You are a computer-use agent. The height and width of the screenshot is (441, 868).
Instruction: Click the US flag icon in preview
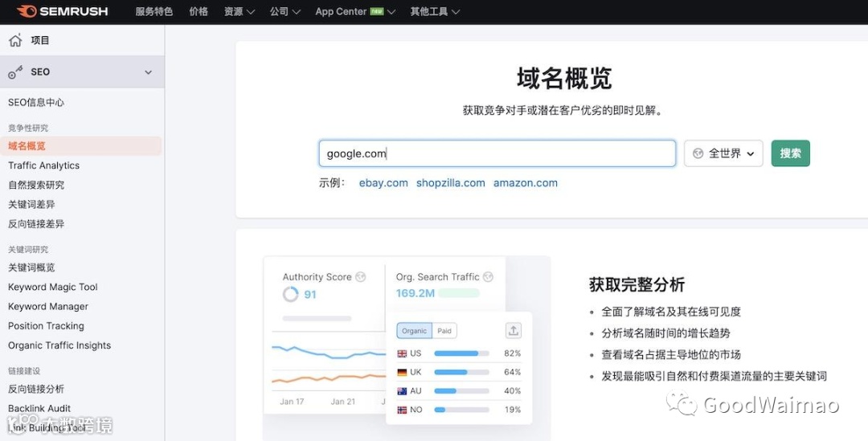pos(403,353)
